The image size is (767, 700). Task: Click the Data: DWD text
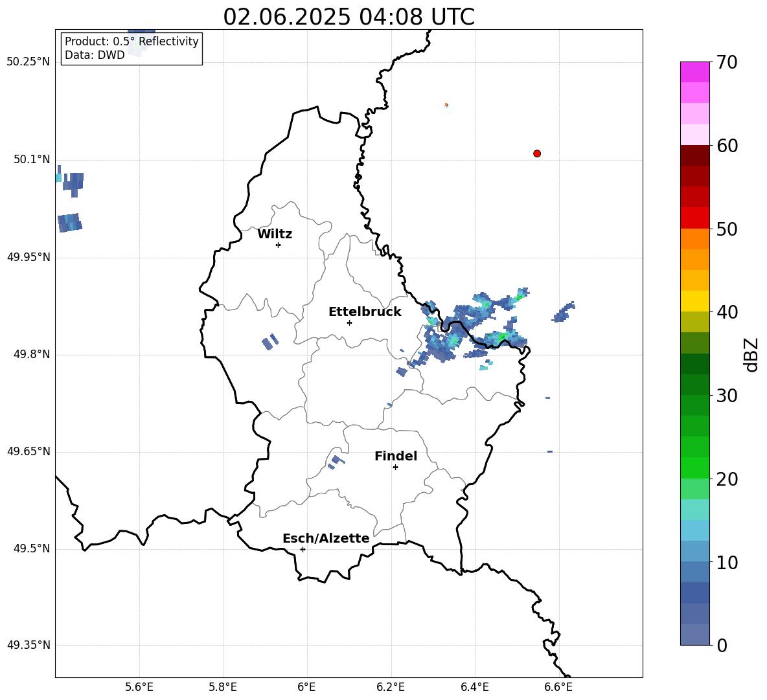pos(95,55)
